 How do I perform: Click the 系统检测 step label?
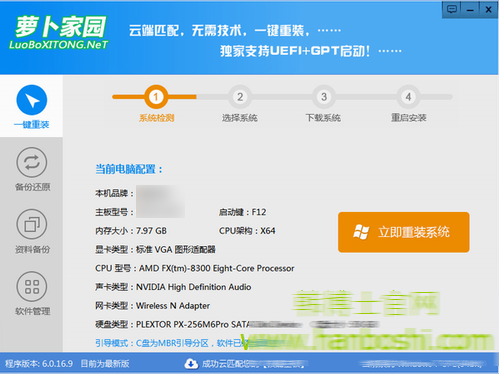pyautogui.click(x=156, y=118)
